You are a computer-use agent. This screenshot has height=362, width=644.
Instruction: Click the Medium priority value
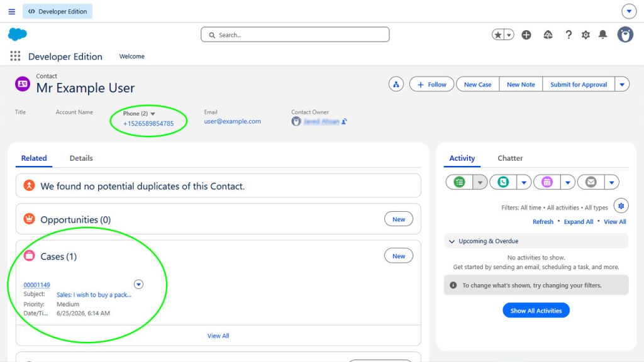[68, 304]
